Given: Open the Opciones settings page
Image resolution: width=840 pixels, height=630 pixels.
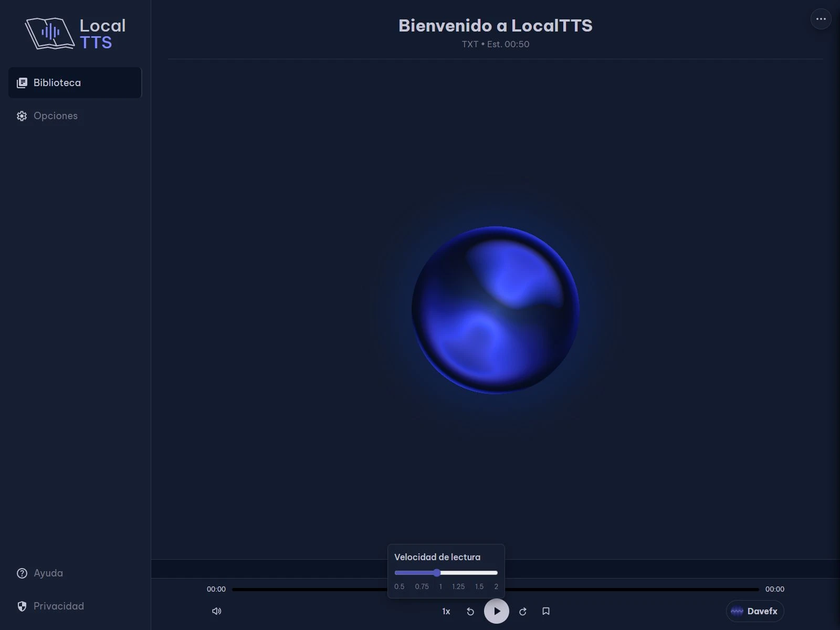Looking at the screenshot, I should (75, 115).
